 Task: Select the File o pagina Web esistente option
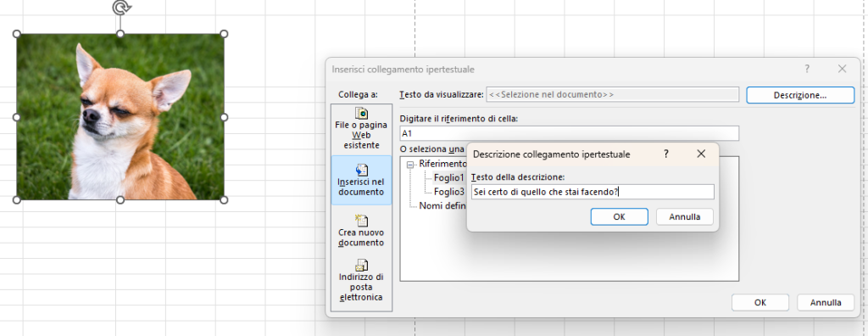pyautogui.click(x=361, y=129)
